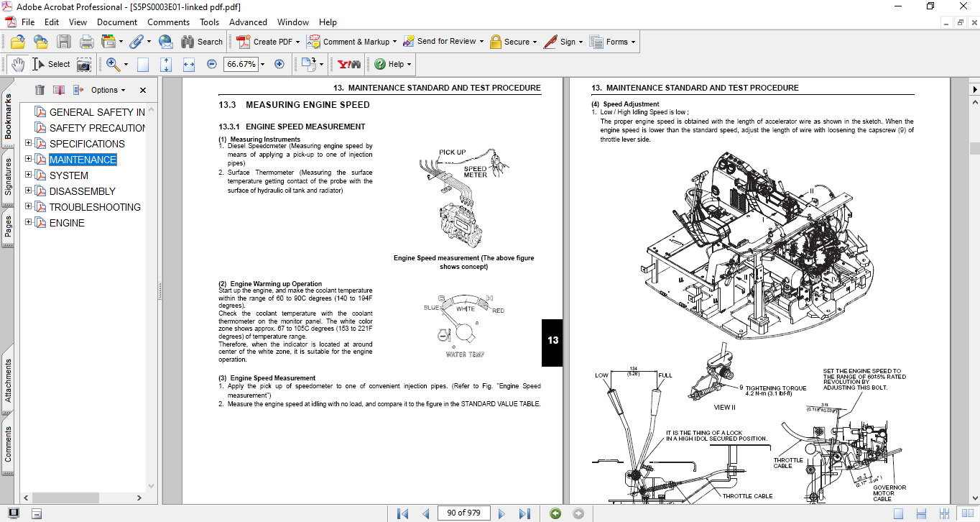Image resolution: width=980 pixels, height=522 pixels.
Task: Switch to Single Page layout
Action: click(898, 513)
